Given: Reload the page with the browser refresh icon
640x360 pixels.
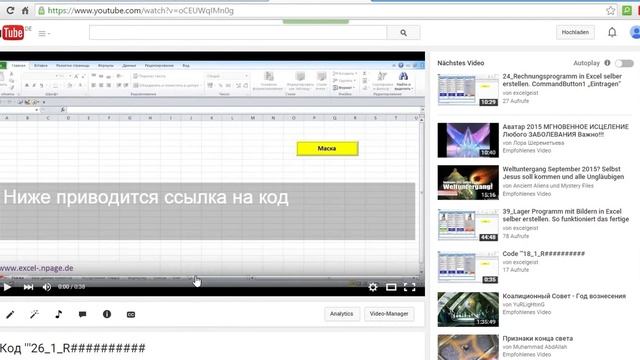Looking at the screenshot, I should (x=10, y=11).
